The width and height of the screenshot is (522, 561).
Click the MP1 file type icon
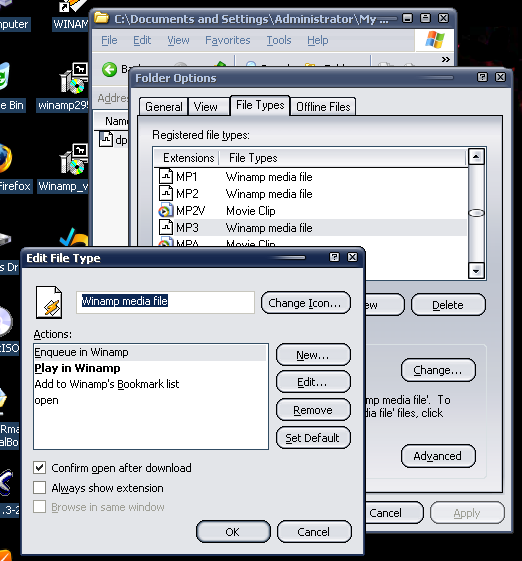(166, 176)
